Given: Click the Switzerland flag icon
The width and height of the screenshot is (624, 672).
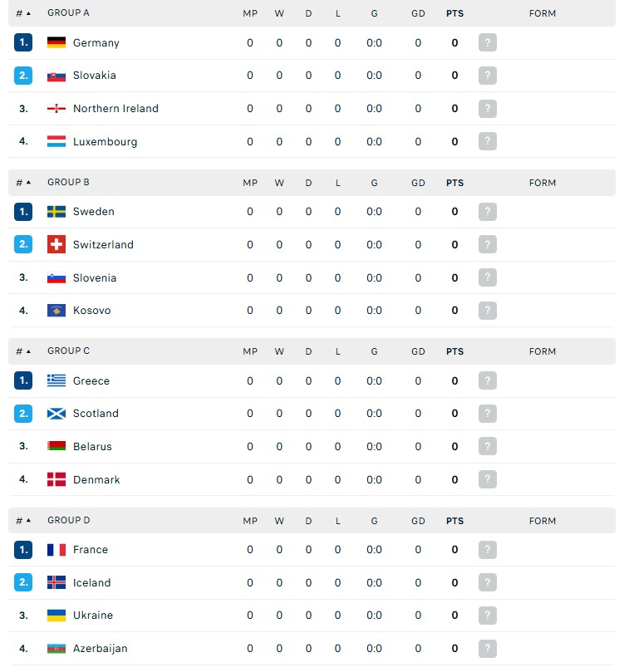Looking at the screenshot, I should [57, 244].
